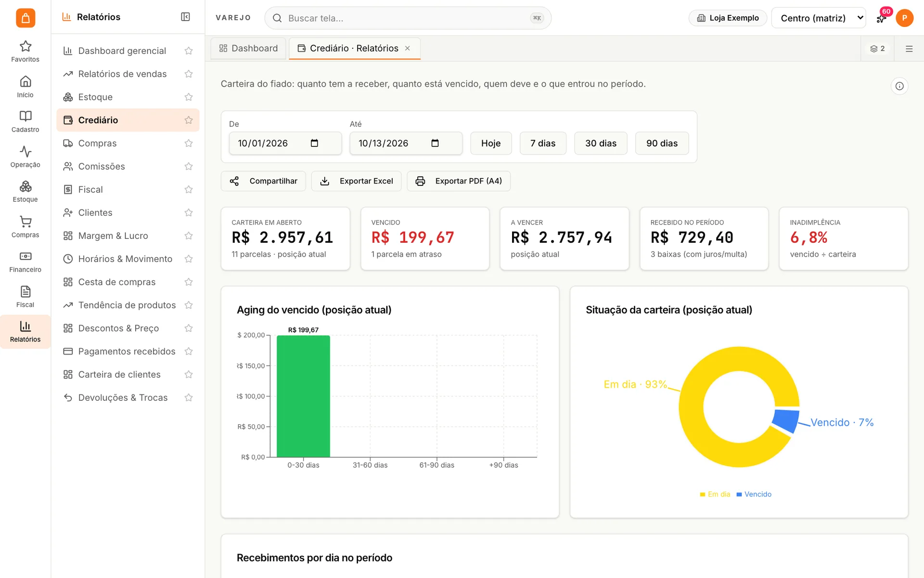Click Exportar PDF (A4) button

(459, 181)
